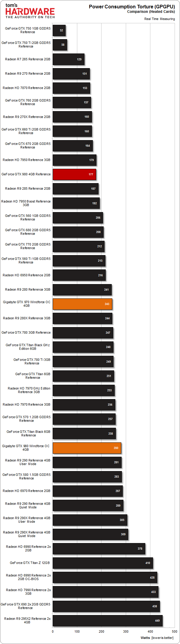180x644 pixels.
Task: Select the GeForce GTX 750 Ti bar at 58
Action: point(60,45)
